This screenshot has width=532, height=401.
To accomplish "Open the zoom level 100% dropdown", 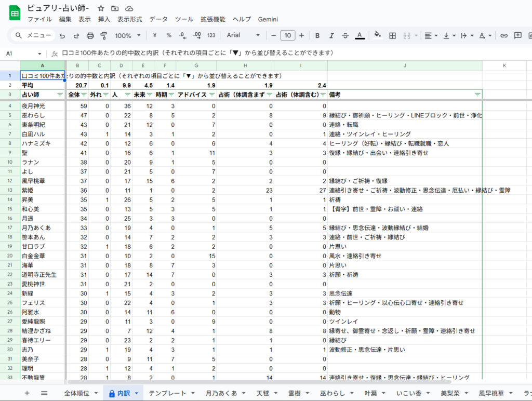I will click(x=128, y=35).
